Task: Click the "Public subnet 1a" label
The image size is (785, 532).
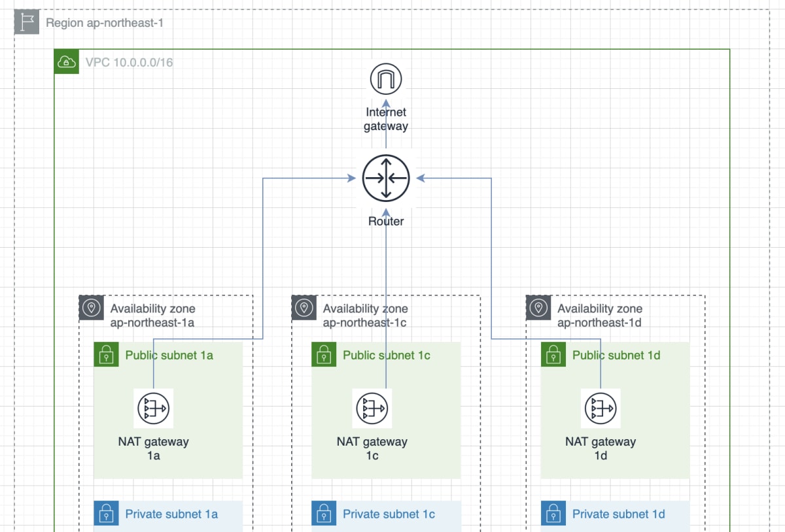Action: click(169, 356)
